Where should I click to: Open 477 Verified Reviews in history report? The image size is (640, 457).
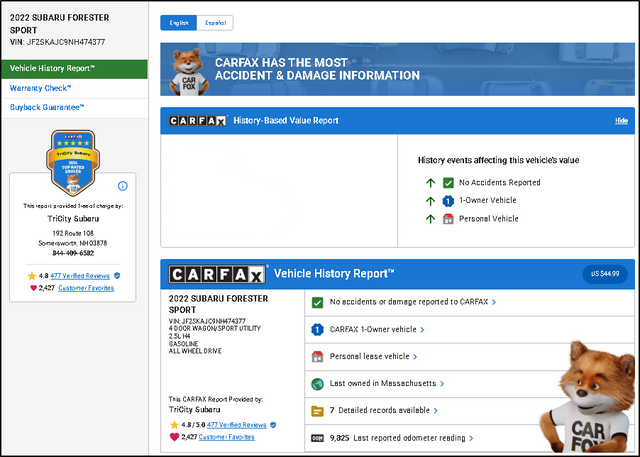pos(237,425)
